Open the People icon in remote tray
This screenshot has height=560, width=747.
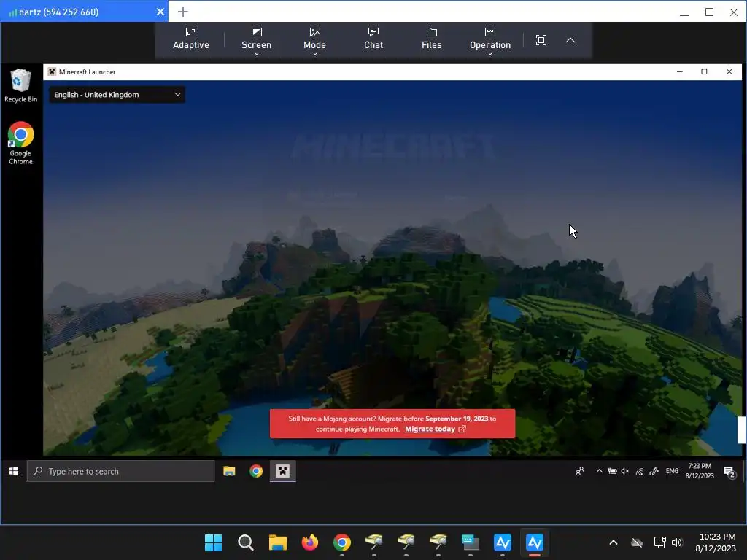(x=580, y=471)
